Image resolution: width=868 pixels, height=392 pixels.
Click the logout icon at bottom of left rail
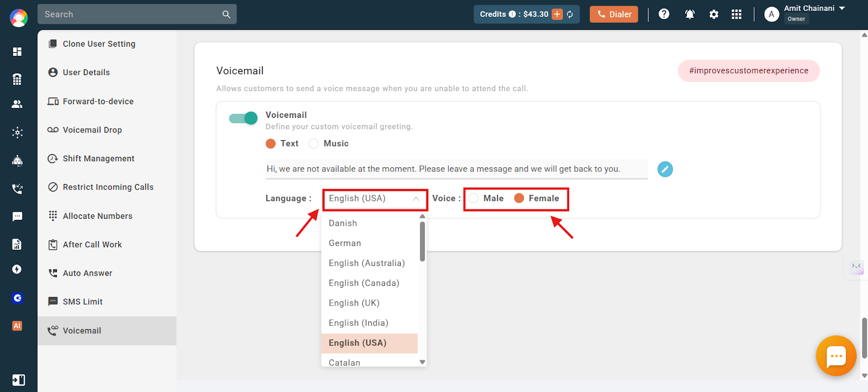(18, 380)
